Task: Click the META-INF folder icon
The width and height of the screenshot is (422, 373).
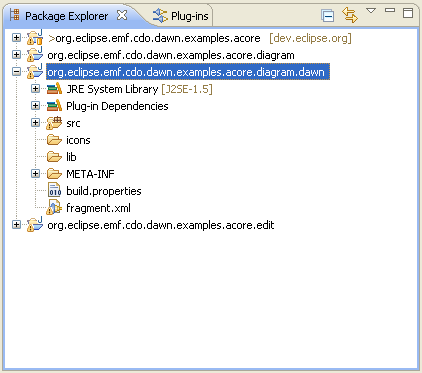Action: coord(54,174)
